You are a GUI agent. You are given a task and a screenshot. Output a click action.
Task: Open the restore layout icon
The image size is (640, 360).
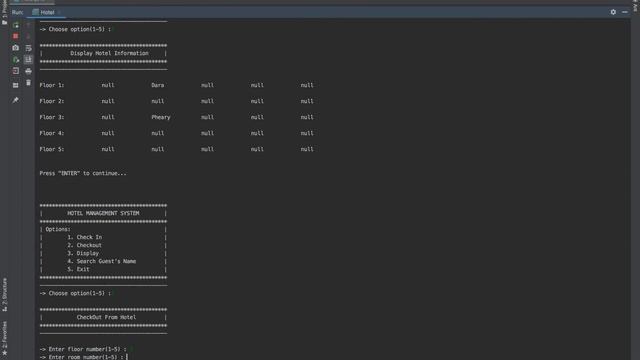(x=16, y=85)
